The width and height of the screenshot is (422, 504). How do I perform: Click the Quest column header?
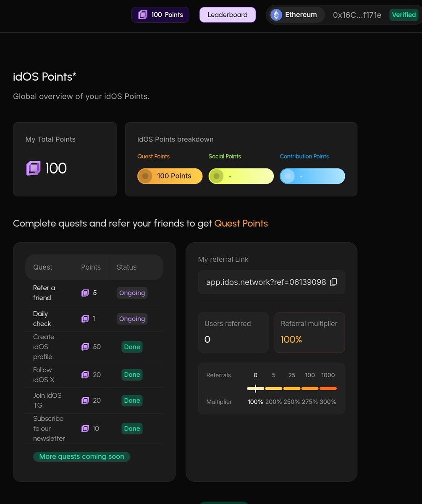pyautogui.click(x=43, y=267)
